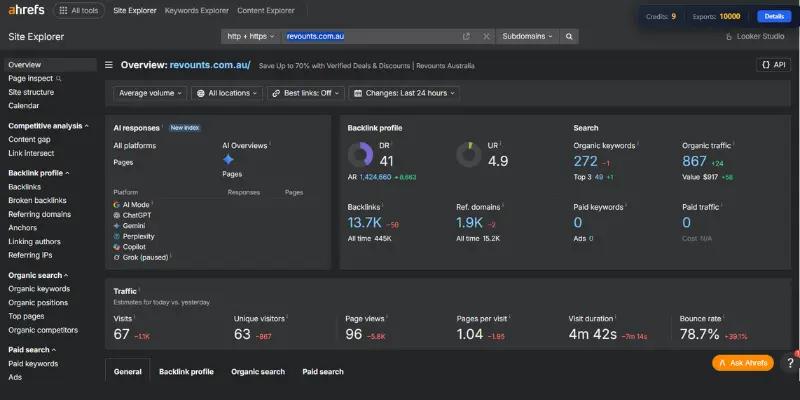The width and height of the screenshot is (800, 400).
Task: Switch to the General tab
Action: [x=128, y=371]
